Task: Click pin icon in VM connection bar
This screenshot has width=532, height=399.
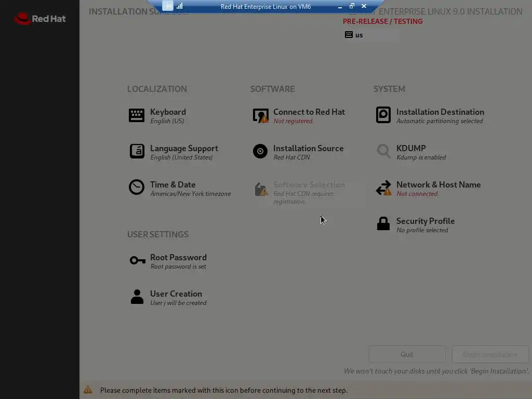Action: click(x=168, y=6)
